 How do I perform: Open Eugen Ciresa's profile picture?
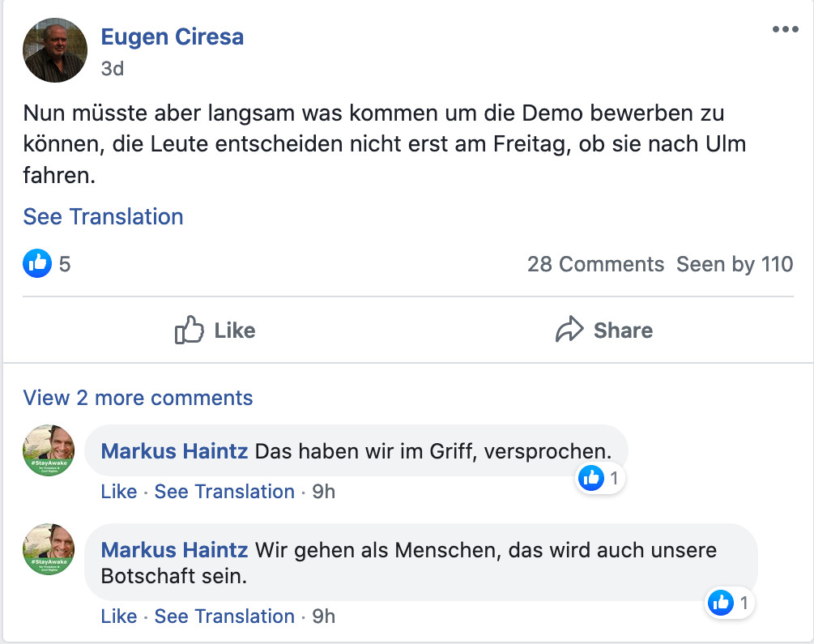tap(55, 50)
